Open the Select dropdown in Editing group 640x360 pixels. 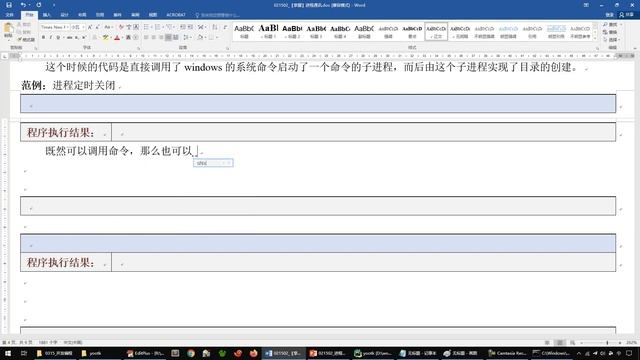pyautogui.click(x=611, y=40)
